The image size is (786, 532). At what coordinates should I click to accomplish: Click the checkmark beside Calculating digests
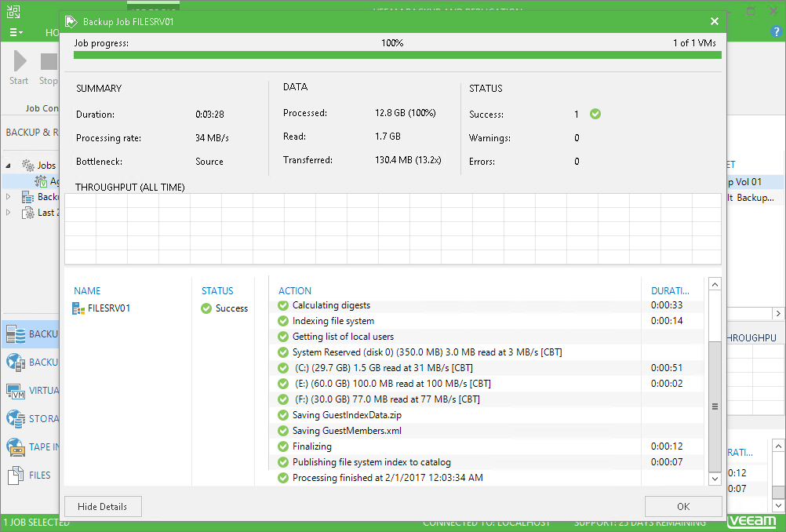[283, 305]
